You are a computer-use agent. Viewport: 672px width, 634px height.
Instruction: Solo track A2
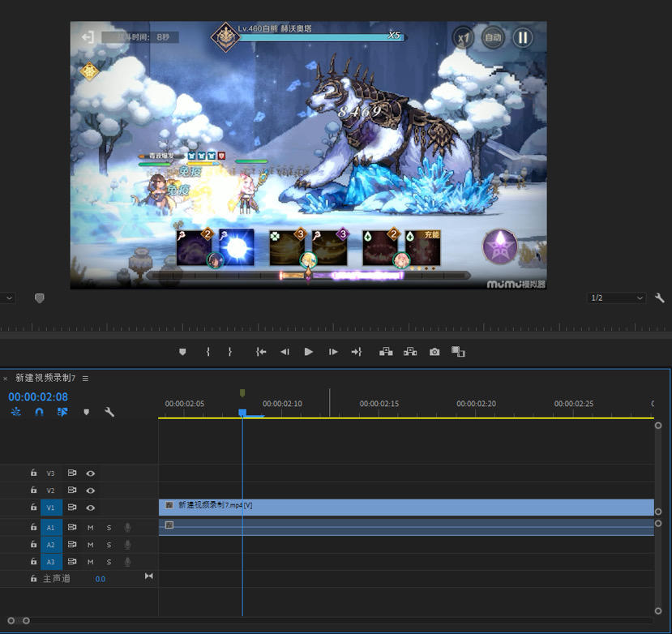pos(109,545)
